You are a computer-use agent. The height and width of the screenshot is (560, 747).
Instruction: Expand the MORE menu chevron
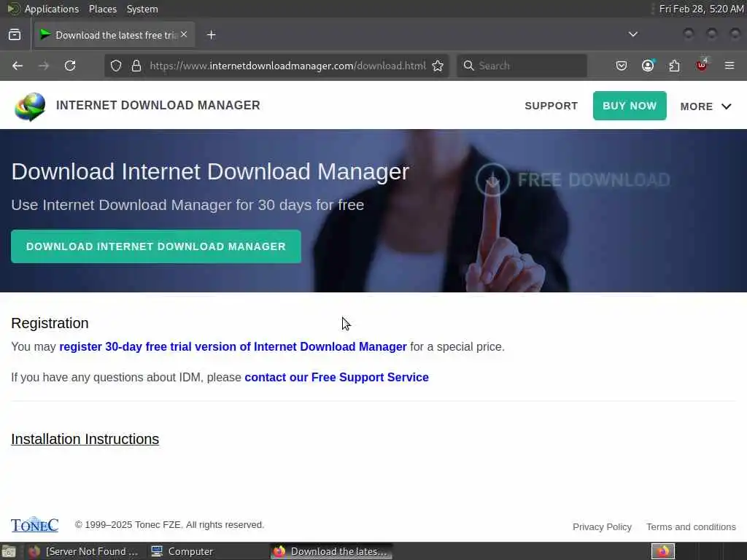pos(726,106)
